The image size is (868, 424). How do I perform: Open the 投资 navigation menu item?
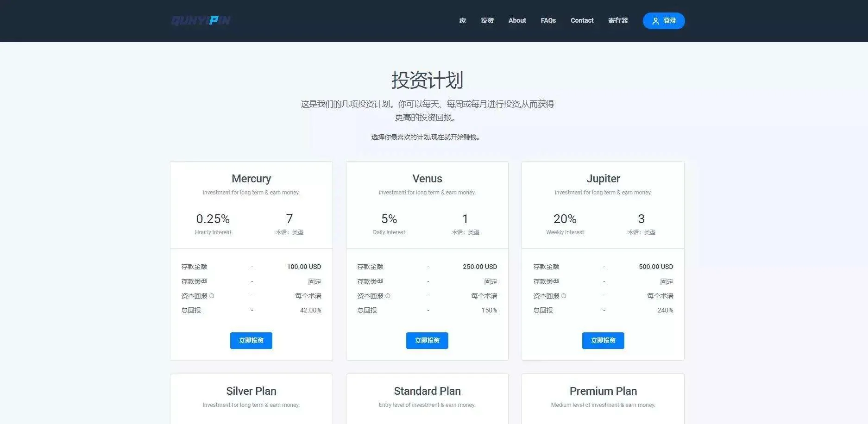(487, 20)
